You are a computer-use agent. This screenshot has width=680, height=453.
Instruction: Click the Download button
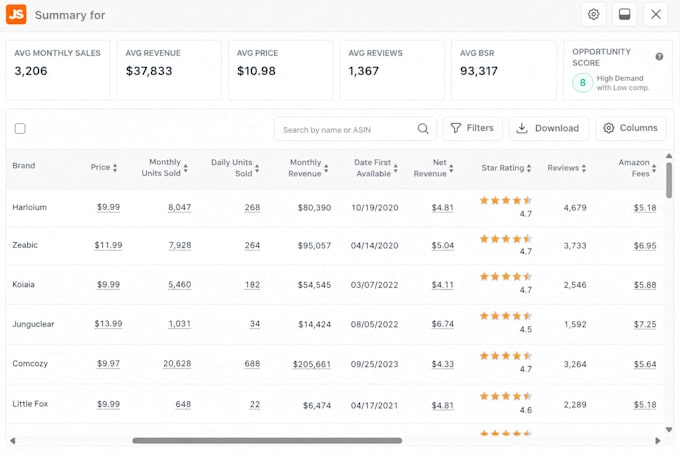pos(549,128)
